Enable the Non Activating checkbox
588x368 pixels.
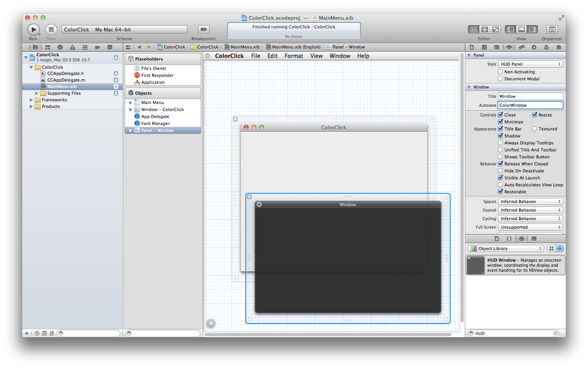[500, 72]
